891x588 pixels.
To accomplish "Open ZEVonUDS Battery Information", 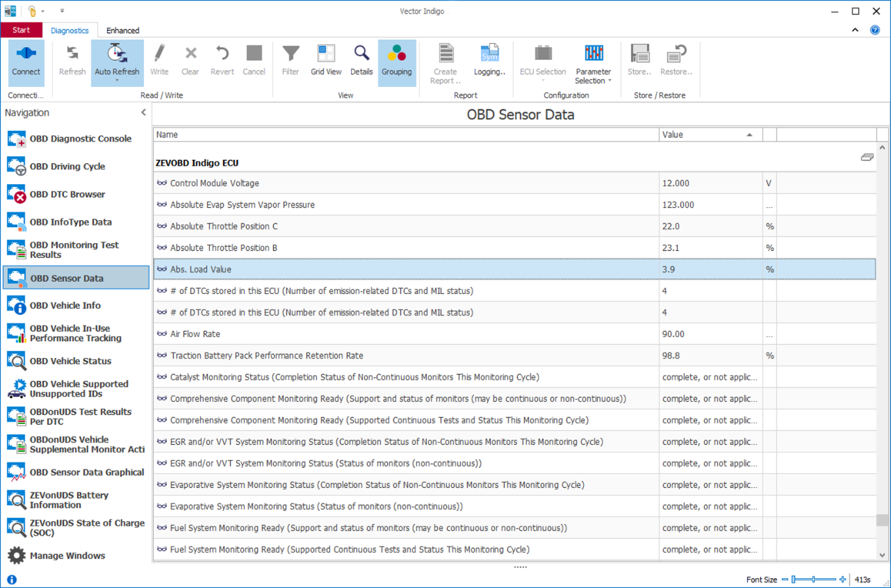I will (x=76, y=500).
